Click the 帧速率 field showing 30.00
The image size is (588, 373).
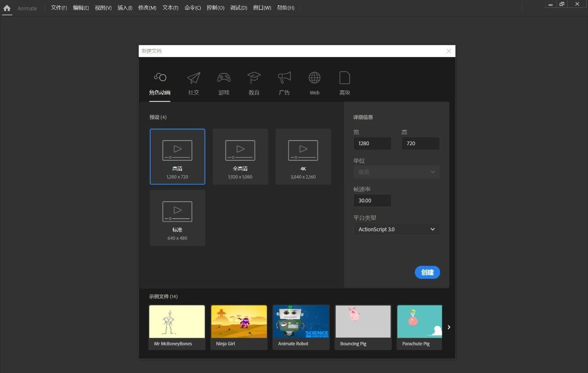coord(373,200)
